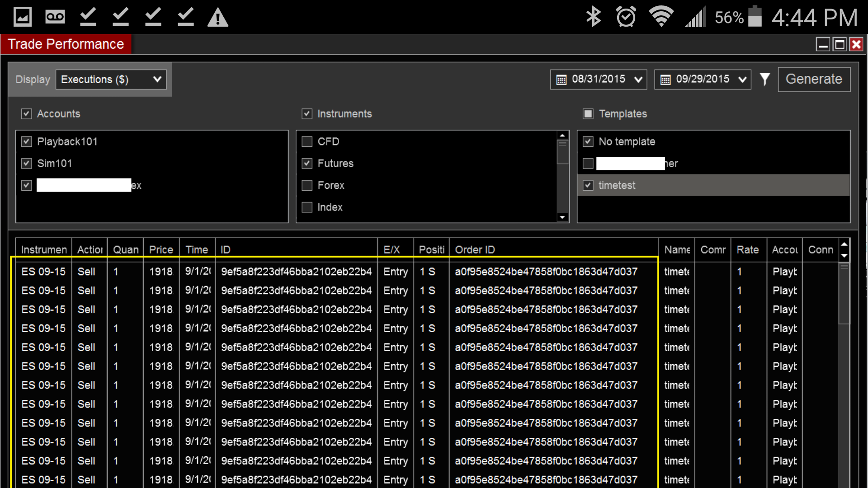Click end date calendar icon
This screenshot has width=868, height=488.
point(665,80)
